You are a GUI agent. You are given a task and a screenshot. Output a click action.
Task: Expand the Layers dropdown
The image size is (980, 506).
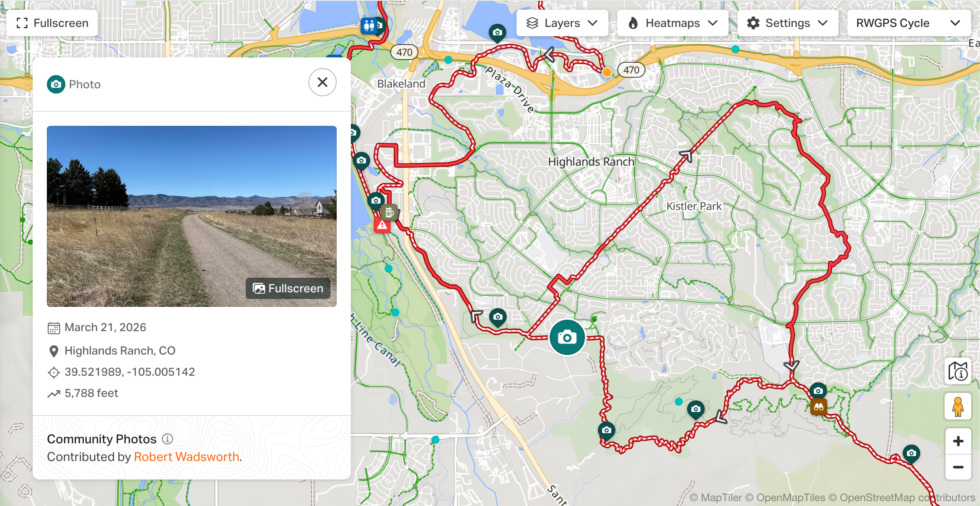point(562,23)
